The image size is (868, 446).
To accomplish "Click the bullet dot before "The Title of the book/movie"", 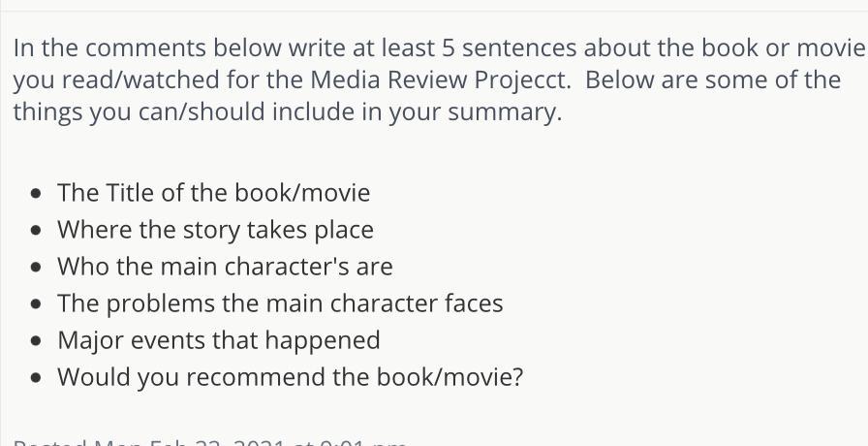I will click(37, 193).
